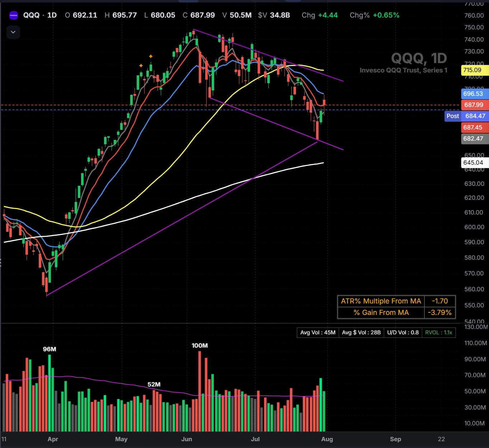
Task: Click the open value O 692.11
Action: [81, 15]
